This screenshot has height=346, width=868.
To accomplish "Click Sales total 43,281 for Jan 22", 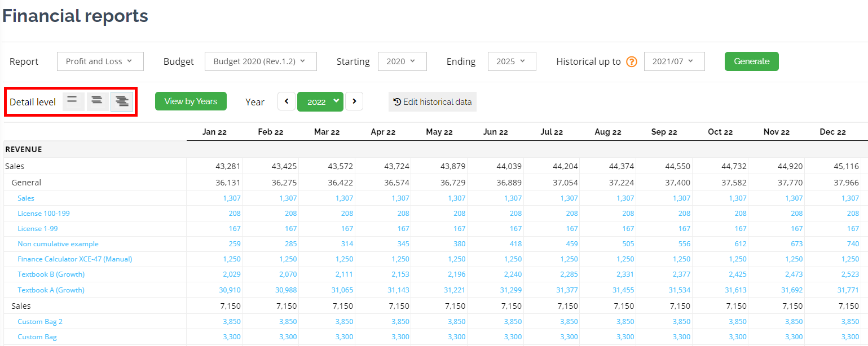I will 228,166.
